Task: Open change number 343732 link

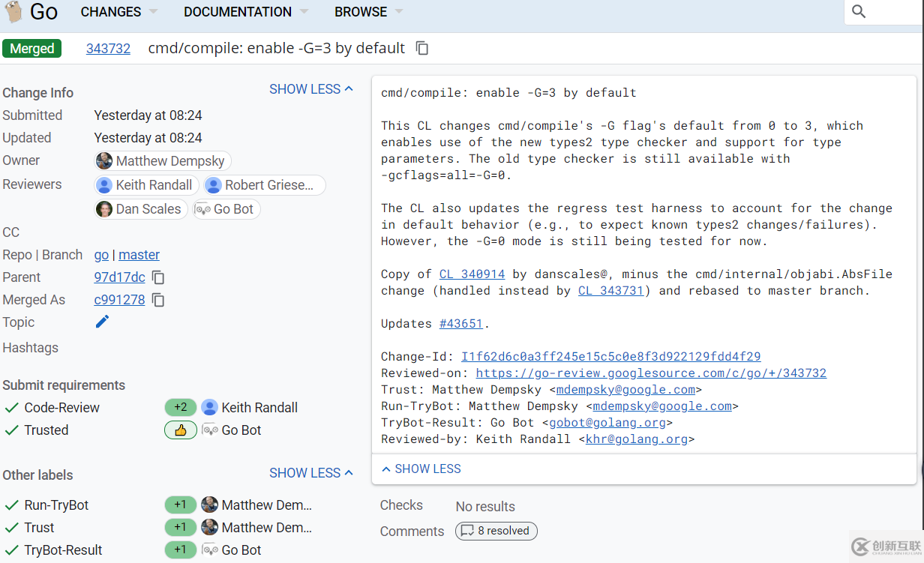Action: 108,49
